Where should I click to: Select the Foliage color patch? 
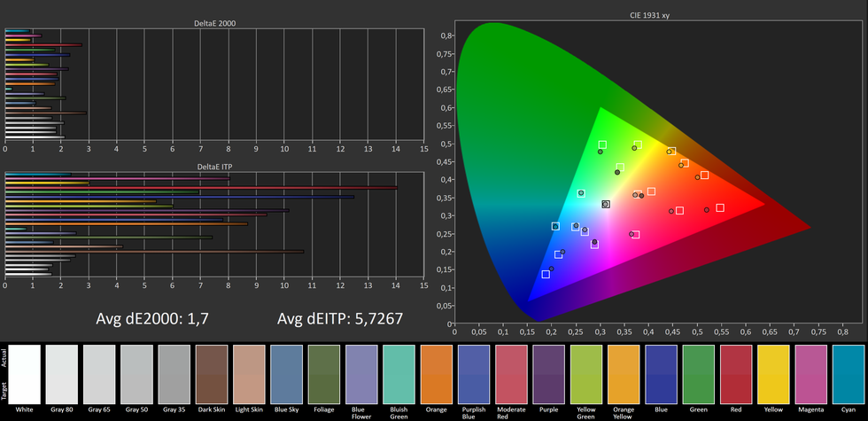coord(324,374)
